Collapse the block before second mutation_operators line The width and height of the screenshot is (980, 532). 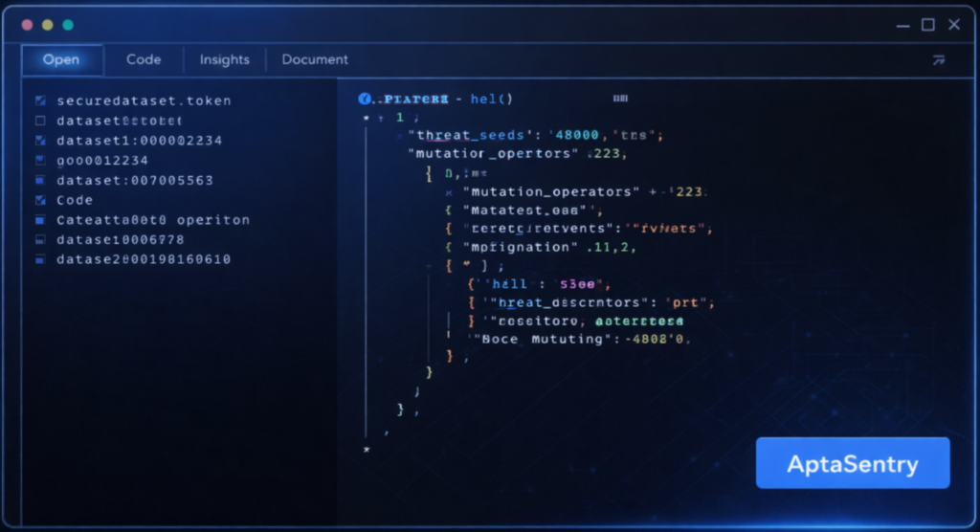tap(449, 192)
